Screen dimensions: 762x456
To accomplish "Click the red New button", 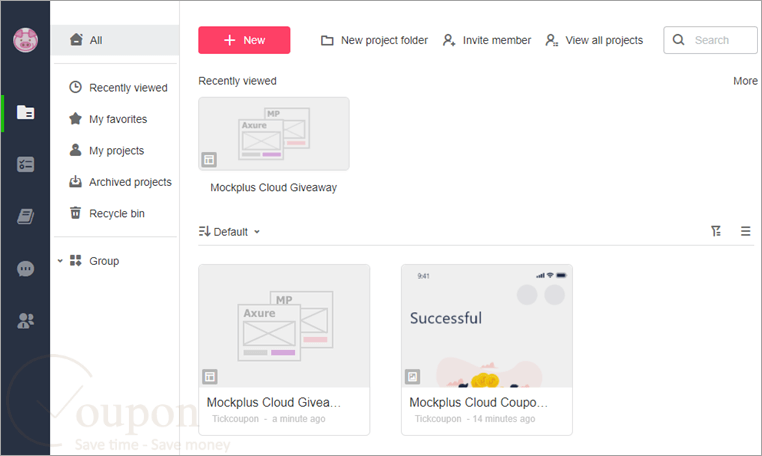I will tap(244, 40).
